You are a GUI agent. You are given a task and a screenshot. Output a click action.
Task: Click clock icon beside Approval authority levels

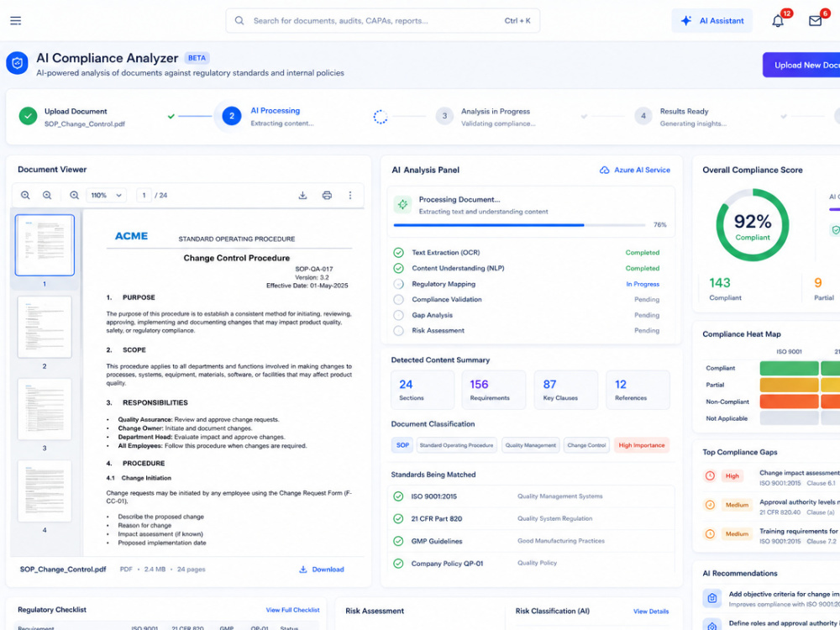[x=710, y=505]
